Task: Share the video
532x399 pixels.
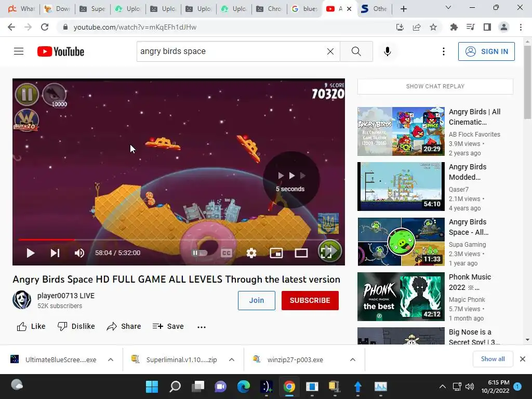Action: click(124, 326)
